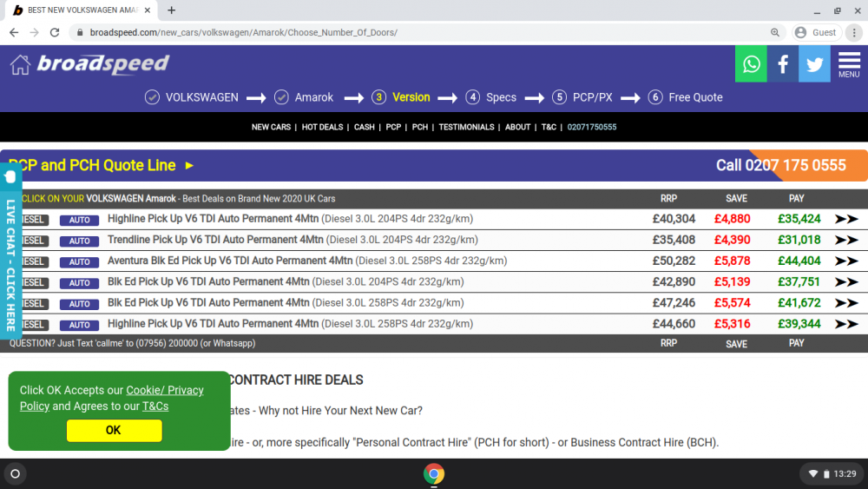Click the Live Chat side tab

click(10, 252)
